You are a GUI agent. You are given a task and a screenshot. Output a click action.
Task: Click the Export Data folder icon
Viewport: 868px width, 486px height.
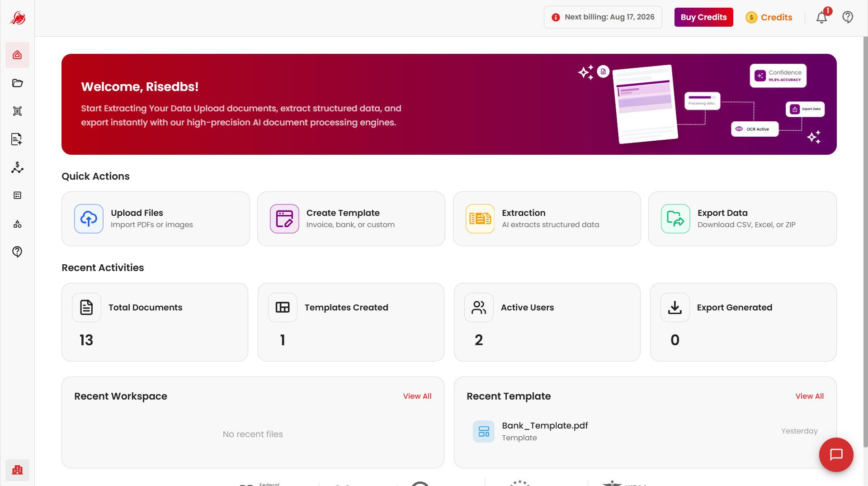pyautogui.click(x=675, y=219)
